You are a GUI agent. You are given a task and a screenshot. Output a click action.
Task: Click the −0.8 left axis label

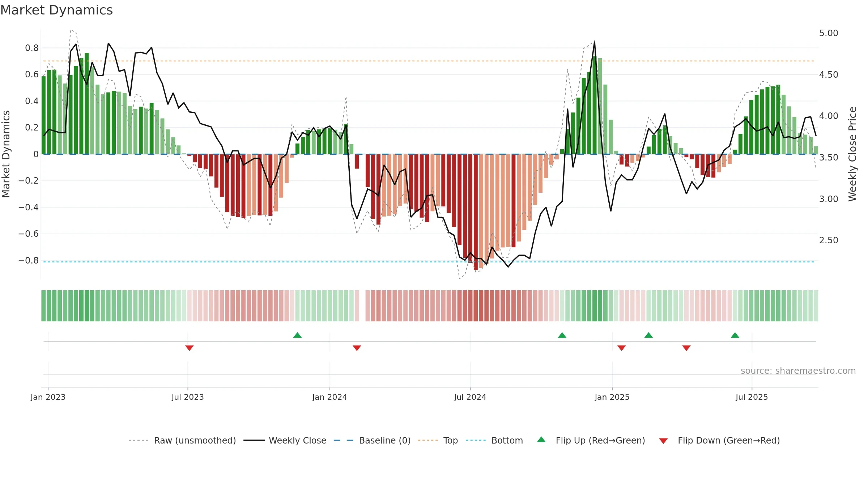29,261
